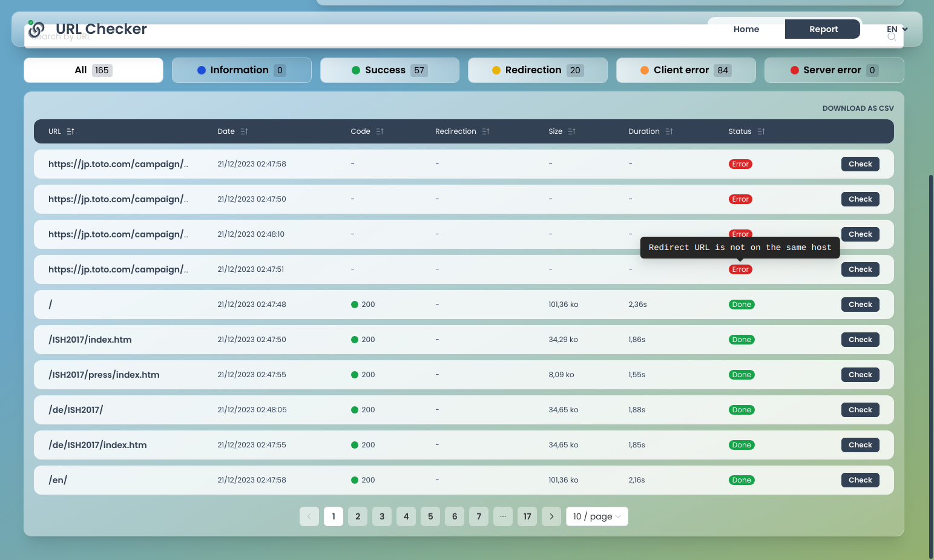Click Check for /de/ISH2017/index.htm row
This screenshot has height=560, width=934.
(860, 445)
